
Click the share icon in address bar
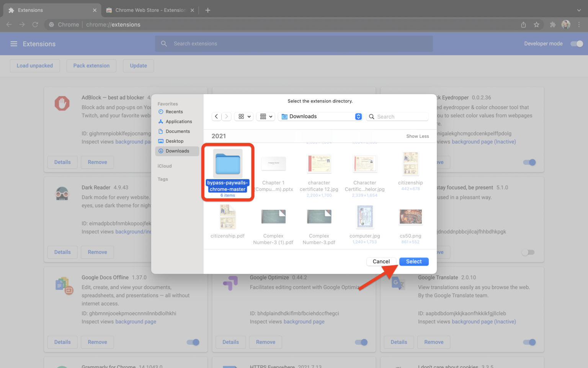[523, 25]
